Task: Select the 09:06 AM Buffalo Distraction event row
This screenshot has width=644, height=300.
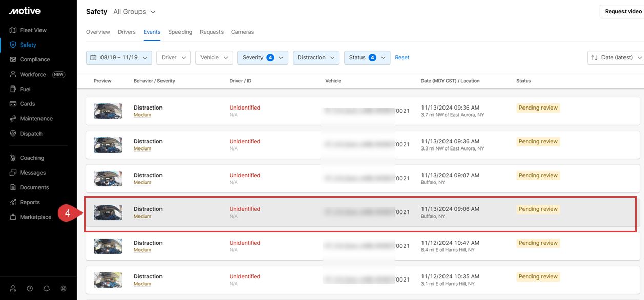Action: pos(359,212)
